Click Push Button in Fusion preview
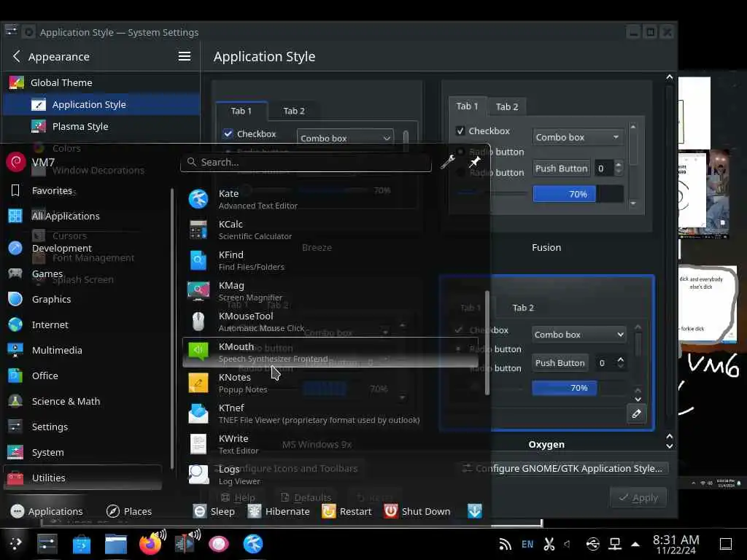Viewport: 747px width, 560px height. click(x=561, y=168)
